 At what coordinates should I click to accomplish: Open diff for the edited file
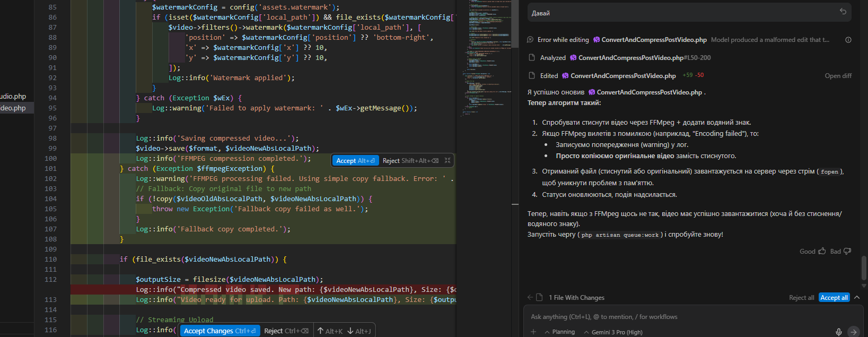coord(838,76)
